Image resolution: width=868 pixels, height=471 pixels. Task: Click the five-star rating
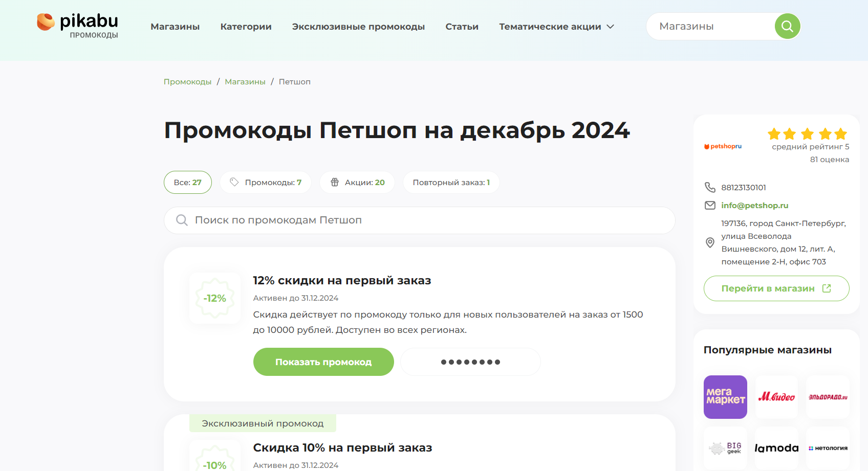(808, 134)
